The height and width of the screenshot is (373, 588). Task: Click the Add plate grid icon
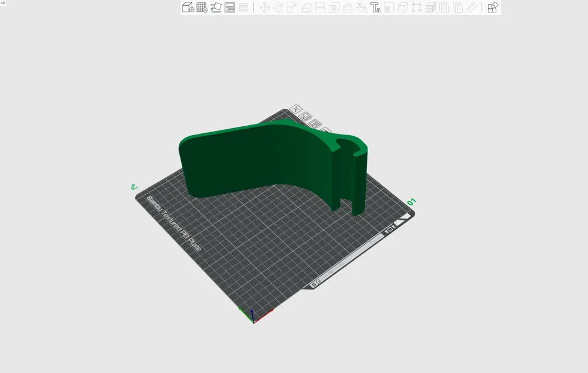[202, 8]
